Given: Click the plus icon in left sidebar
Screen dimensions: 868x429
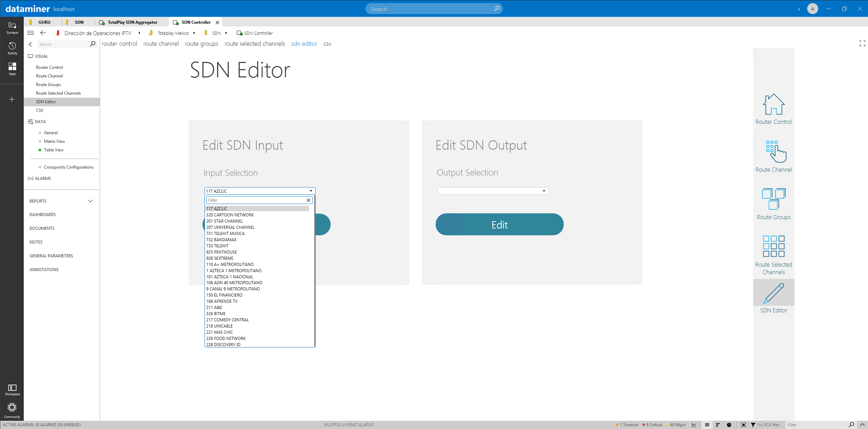Looking at the screenshot, I should point(12,99).
